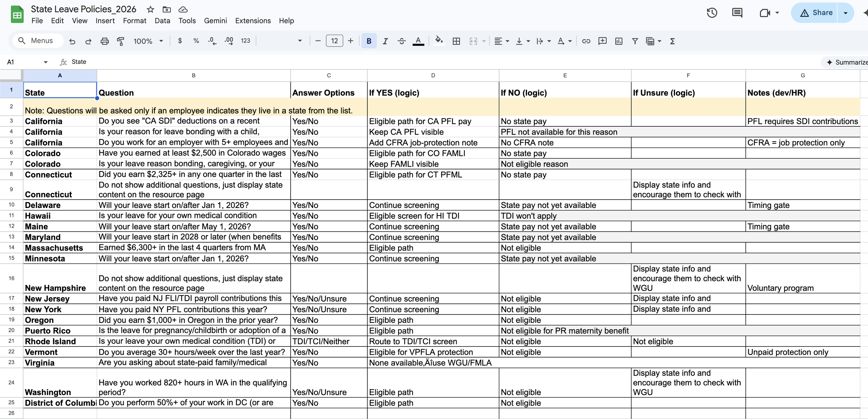Open the Share options dropdown arrow
The height and width of the screenshot is (419, 868).
tap(846, 13)
